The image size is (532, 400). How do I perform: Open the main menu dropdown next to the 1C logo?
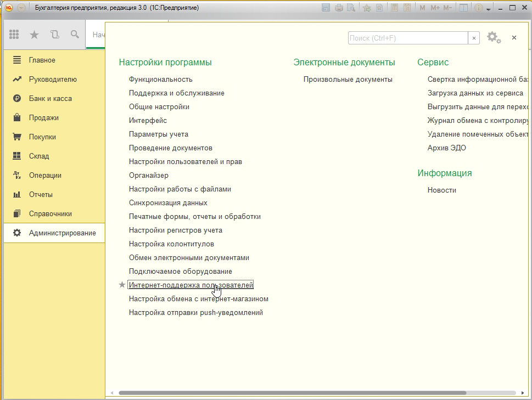tap(21, 8)
